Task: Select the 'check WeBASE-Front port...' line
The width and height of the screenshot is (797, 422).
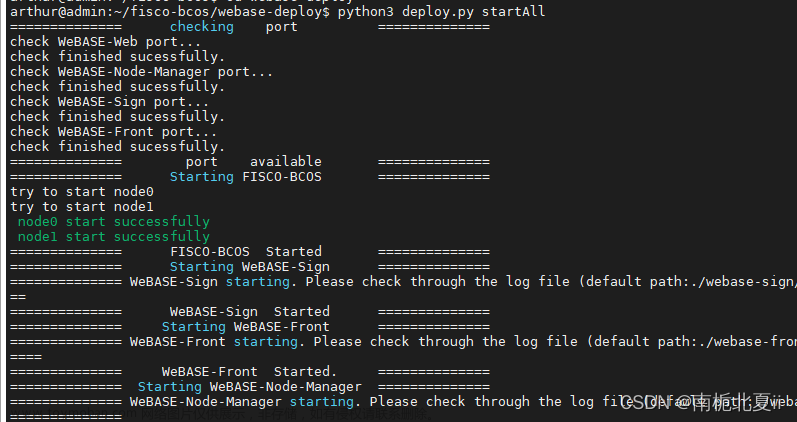Action: click(113, 132)
